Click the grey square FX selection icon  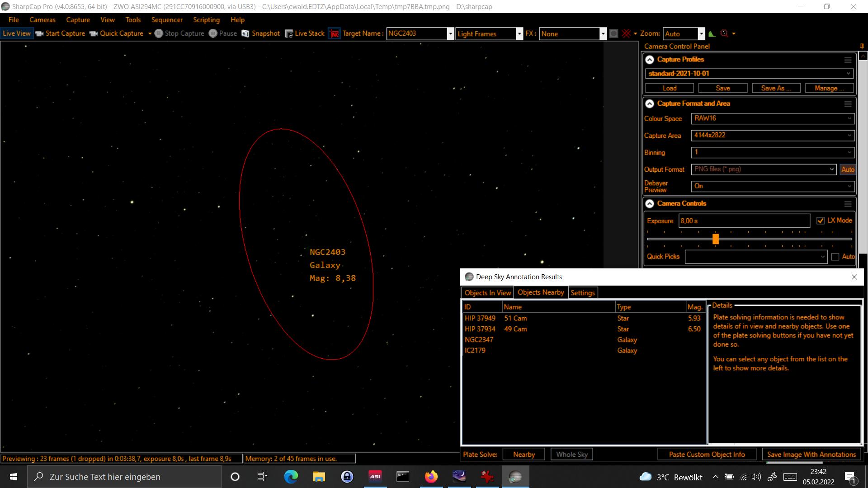coord(613,33)
